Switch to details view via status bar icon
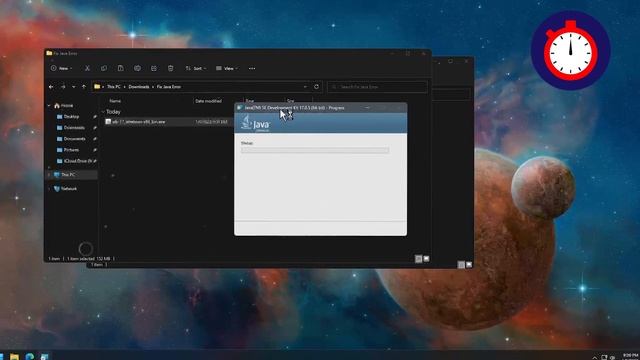Screen dimensions: 640x360 click(418, 259)
